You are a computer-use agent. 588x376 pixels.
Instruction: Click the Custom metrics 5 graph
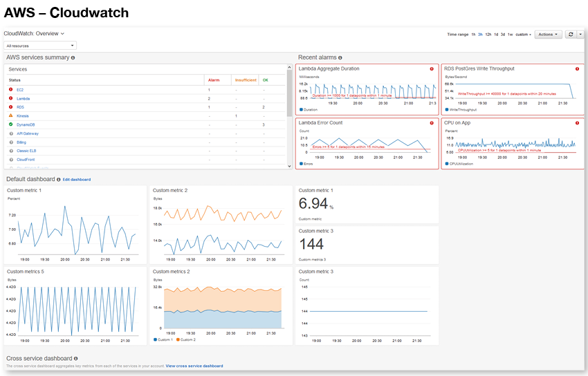click(75, 306)
